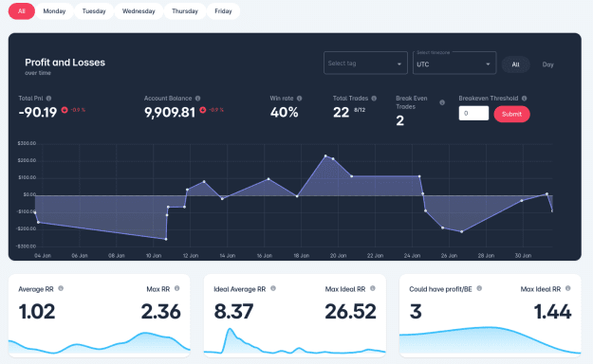Click the Profit and Losses heading
This screenshot has height=364, width=593.
[x=65, y=63]
